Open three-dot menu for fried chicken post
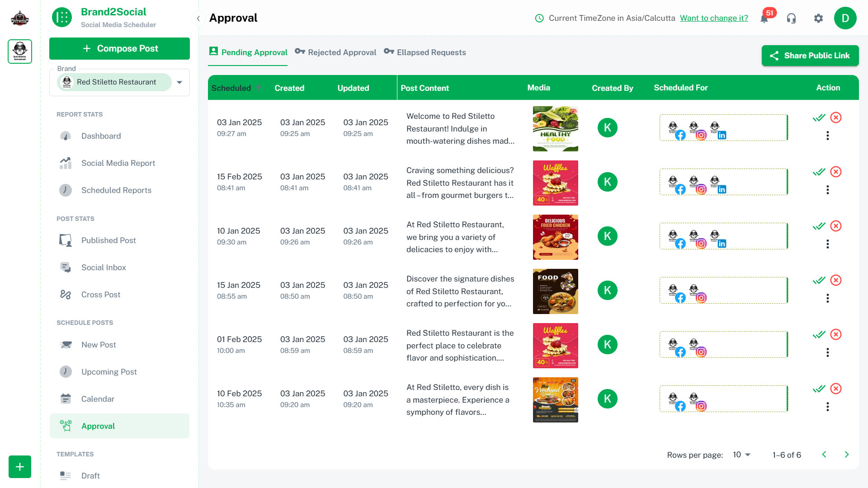The height and width of the screenshot is (488, 868). (x=827, y=244)
